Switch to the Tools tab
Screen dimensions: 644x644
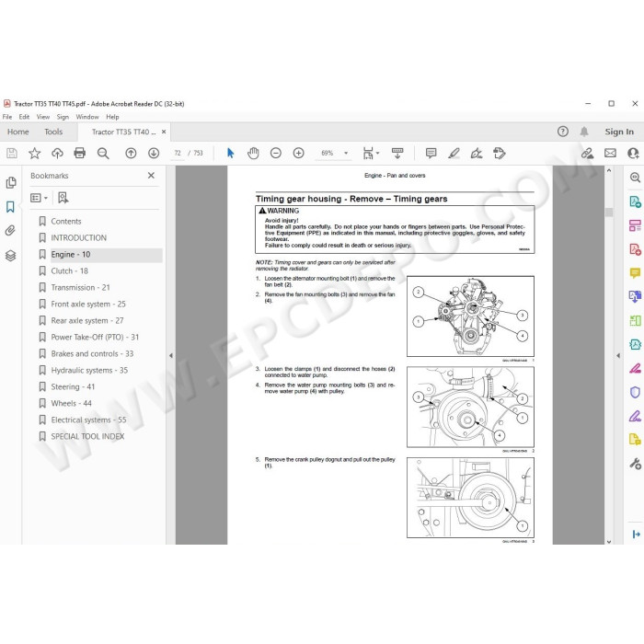pyautogui.click(x=53, y=132)
